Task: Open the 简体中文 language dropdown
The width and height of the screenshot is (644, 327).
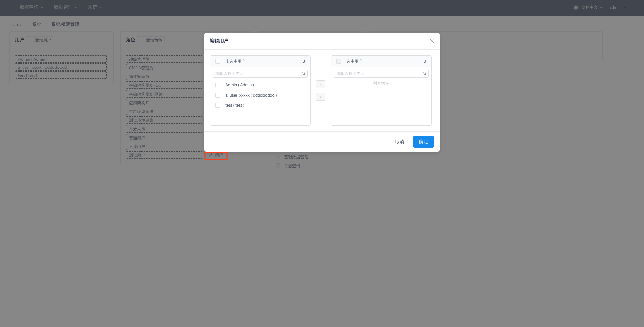Action: click(x=592, y=7)
